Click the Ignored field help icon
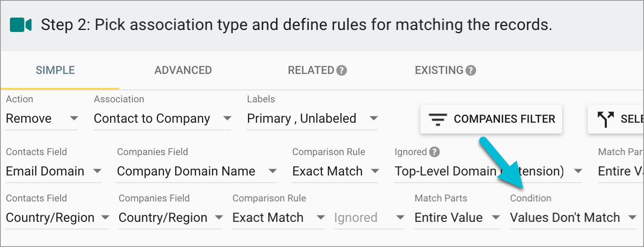The height and width of the screenshot is (247, 644). 434,152
